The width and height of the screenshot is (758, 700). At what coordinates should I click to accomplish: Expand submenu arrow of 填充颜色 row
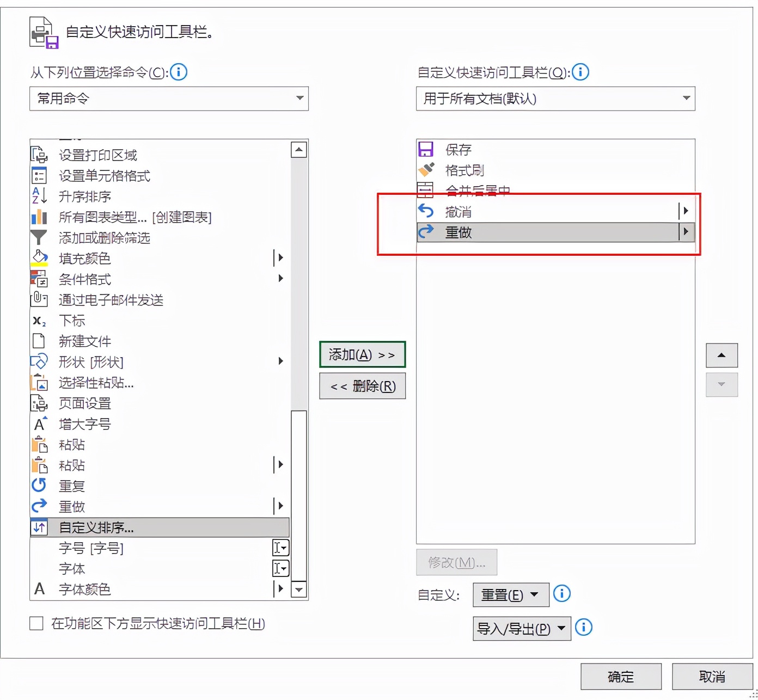click(280, 258)
